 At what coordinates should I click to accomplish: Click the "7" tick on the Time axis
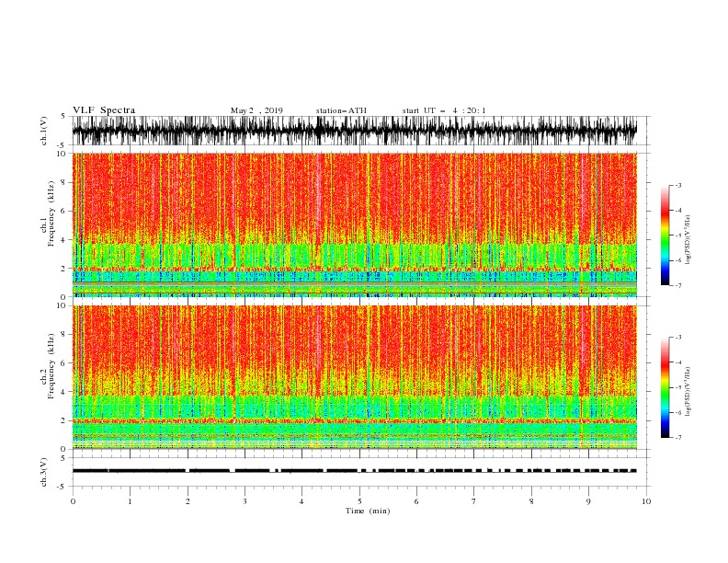[474, 501]
